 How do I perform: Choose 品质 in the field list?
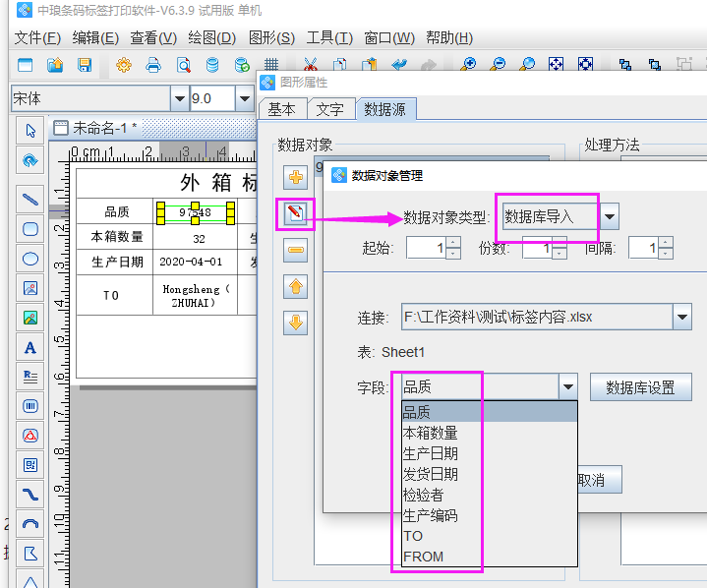(490, 412)
